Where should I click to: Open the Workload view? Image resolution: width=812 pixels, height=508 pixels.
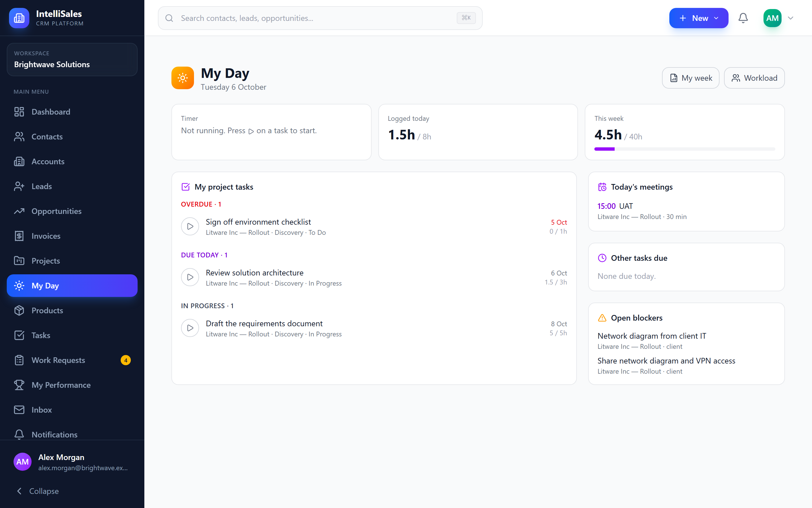click(754, 78)
